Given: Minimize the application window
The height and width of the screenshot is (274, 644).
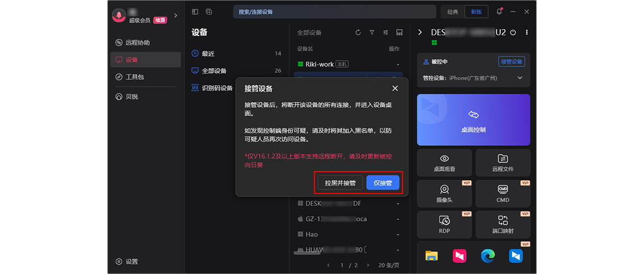Looking at the screenshot, I should pos(513,12).
